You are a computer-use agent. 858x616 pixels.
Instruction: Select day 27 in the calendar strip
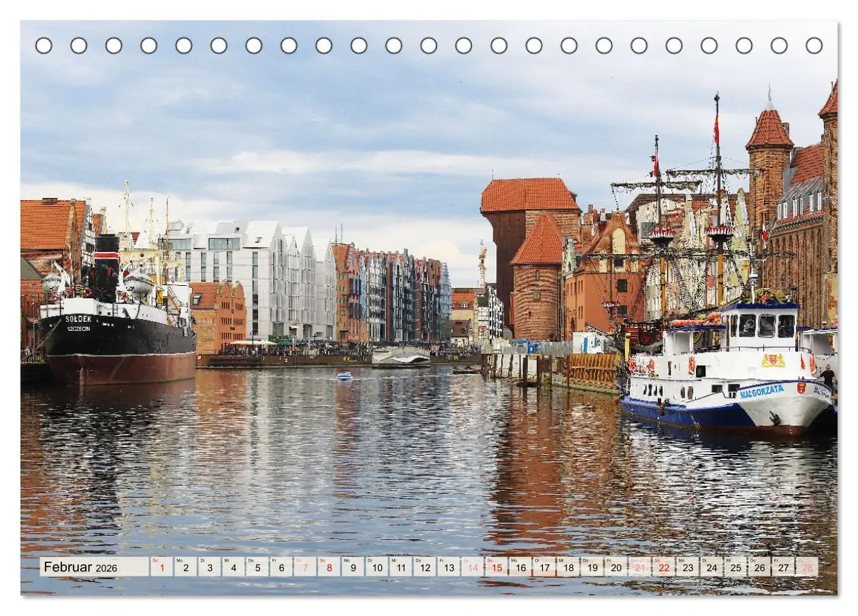(x=782, y=567)
